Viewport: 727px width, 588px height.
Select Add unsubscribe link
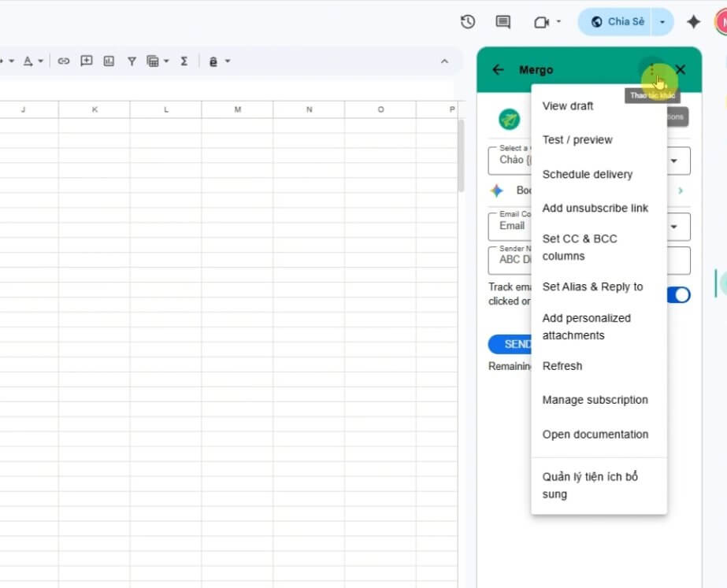tap(599, 208)
